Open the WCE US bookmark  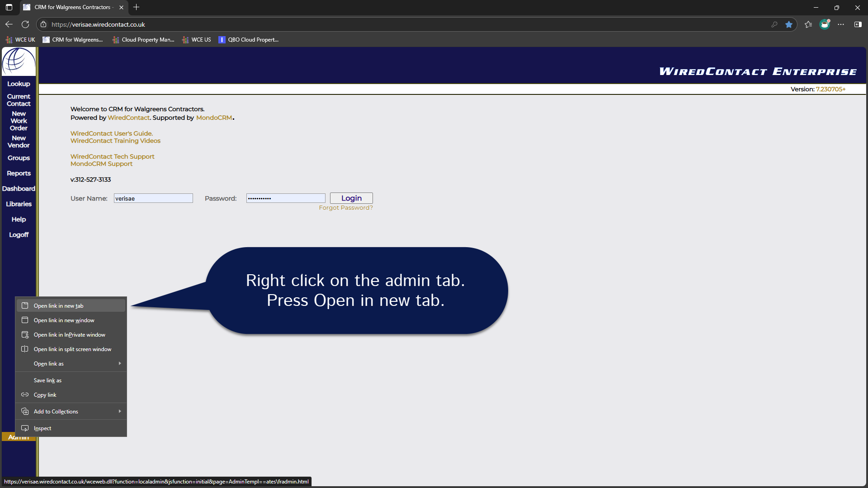pyautogui.click(x=197, y=40)
